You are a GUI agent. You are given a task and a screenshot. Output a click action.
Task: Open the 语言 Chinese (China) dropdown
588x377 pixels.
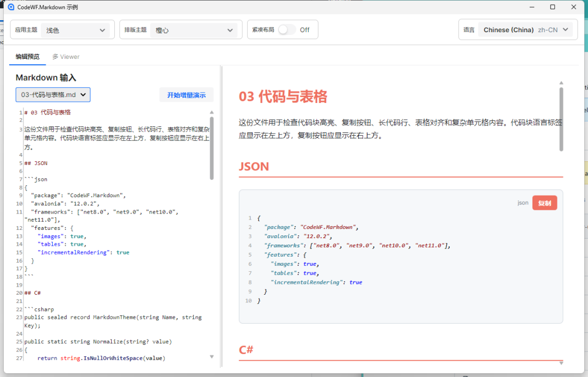[525, 29]
